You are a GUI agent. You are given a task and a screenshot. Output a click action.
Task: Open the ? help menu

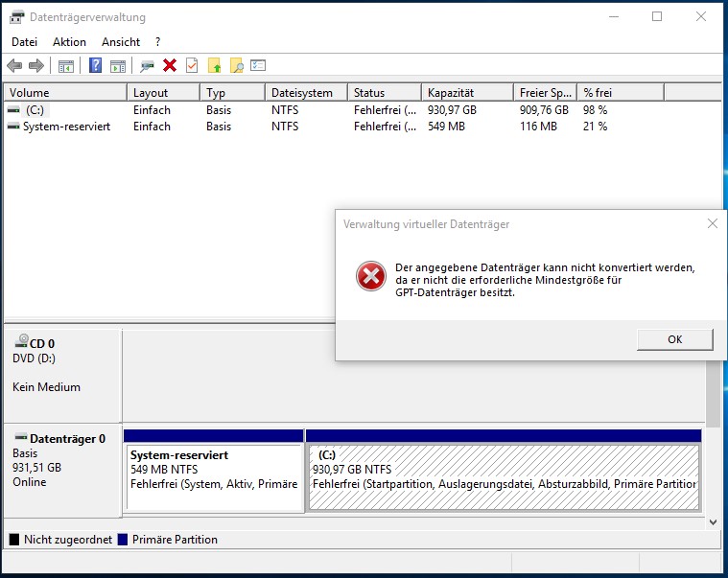tap(158, 42)
